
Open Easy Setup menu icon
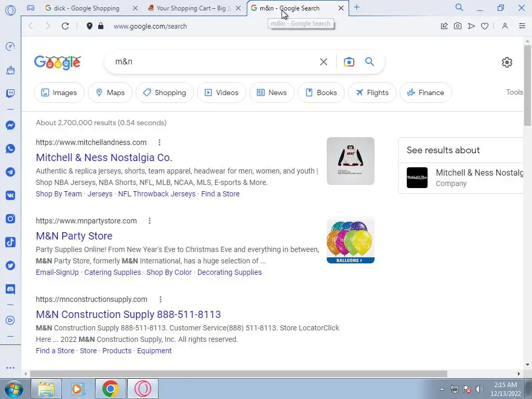pos(522,26)
